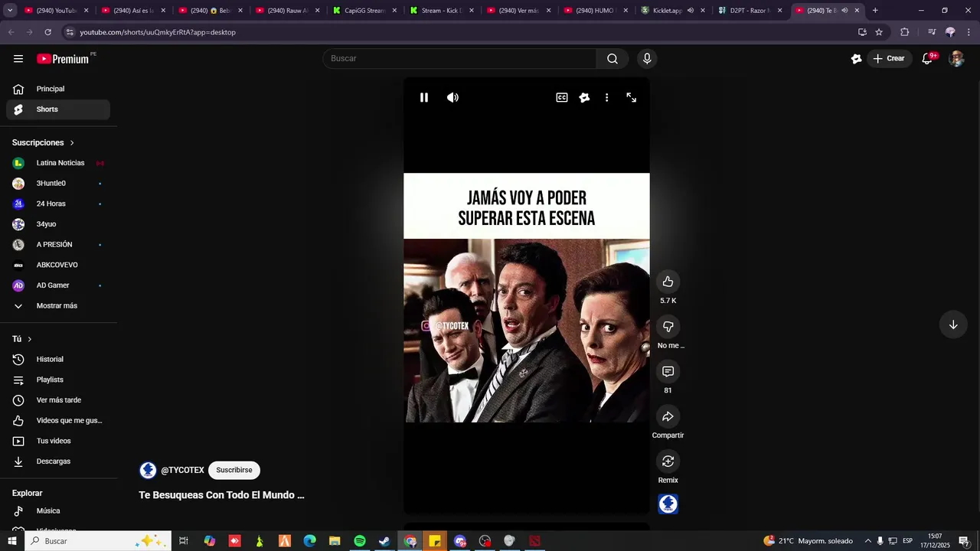Viewport: 980px width, 551px height.
Task: Switch to CapiGG Stream browser tab
Action: tap(364, 11)
